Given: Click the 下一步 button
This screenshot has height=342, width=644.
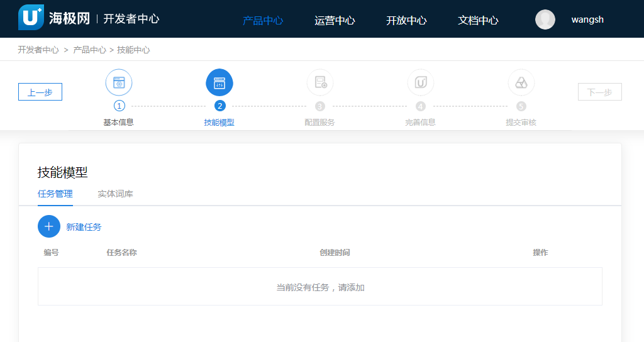Looking at the screenshot, I should point(599,92).
